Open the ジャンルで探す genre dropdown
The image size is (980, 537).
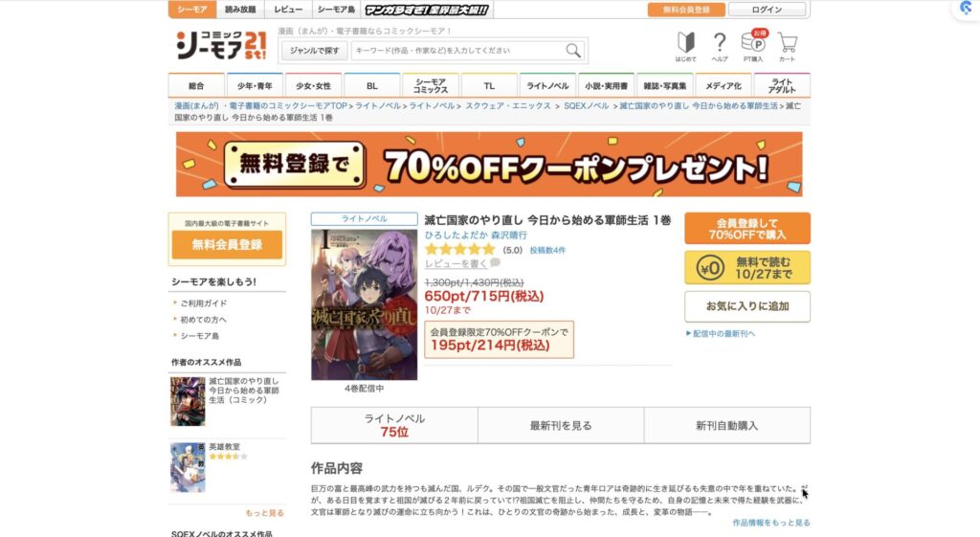(x=314, y=51)
